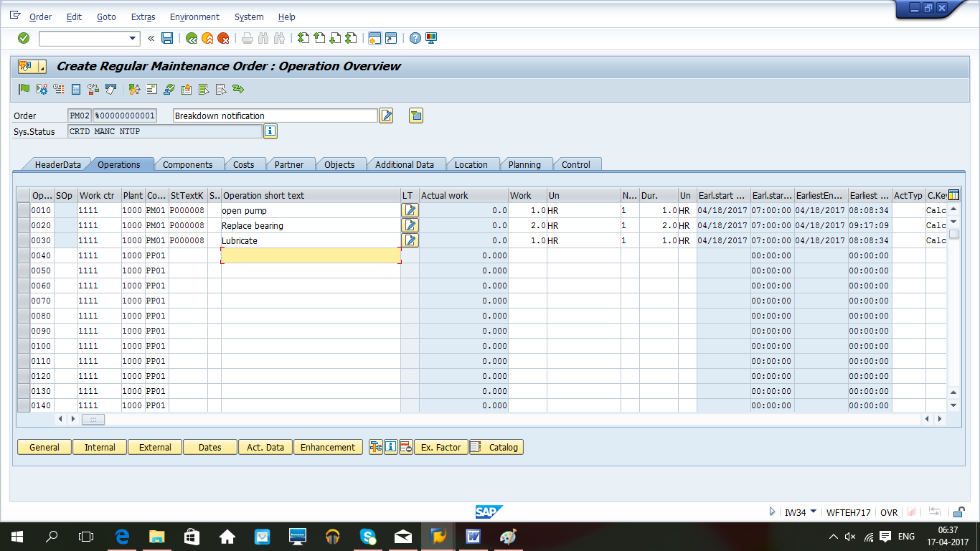The image size is (980, 551).
Task: Open Help question mark icon
Action: tap(415, 38)
